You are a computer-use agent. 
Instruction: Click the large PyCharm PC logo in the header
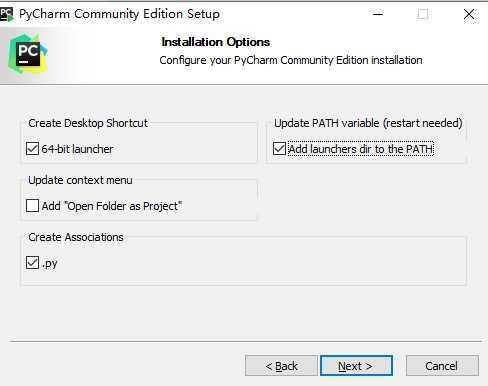click(x=28, y=54)
